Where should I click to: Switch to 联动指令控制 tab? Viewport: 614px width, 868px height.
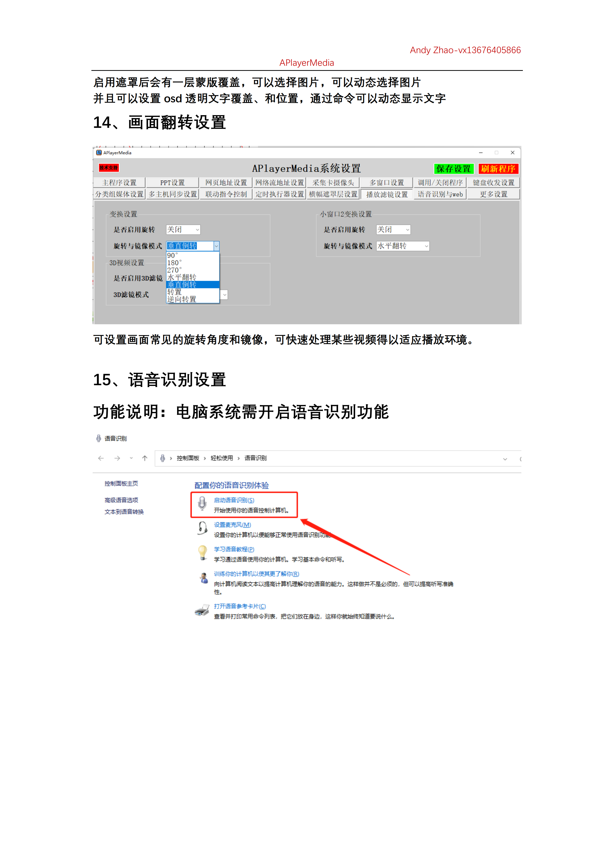[x=226, y=194]
